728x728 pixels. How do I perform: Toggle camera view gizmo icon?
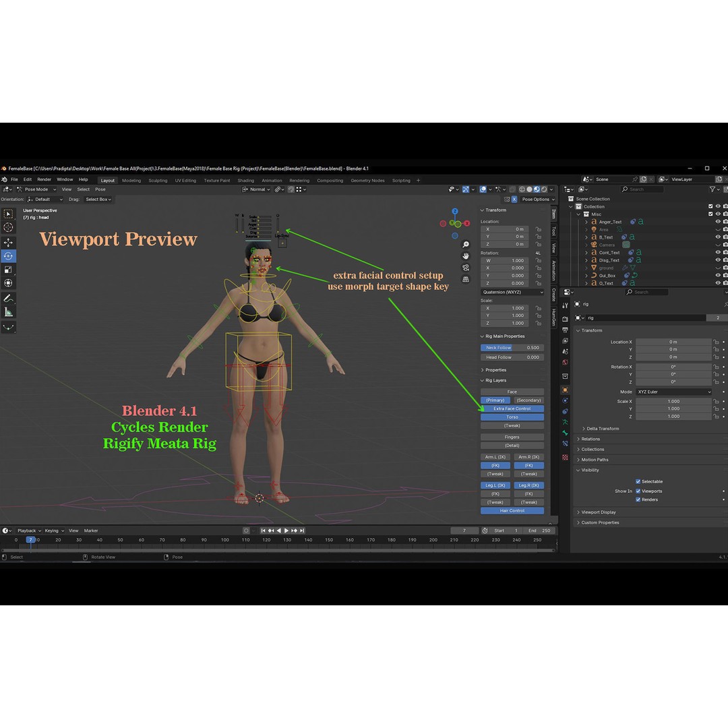pyautogui.click(x=466, y=268)
